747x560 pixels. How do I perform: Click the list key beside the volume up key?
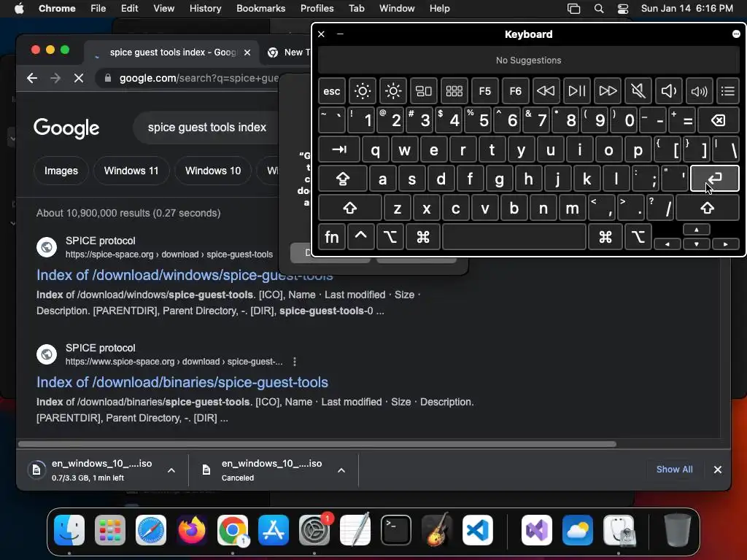coord(727,91)
